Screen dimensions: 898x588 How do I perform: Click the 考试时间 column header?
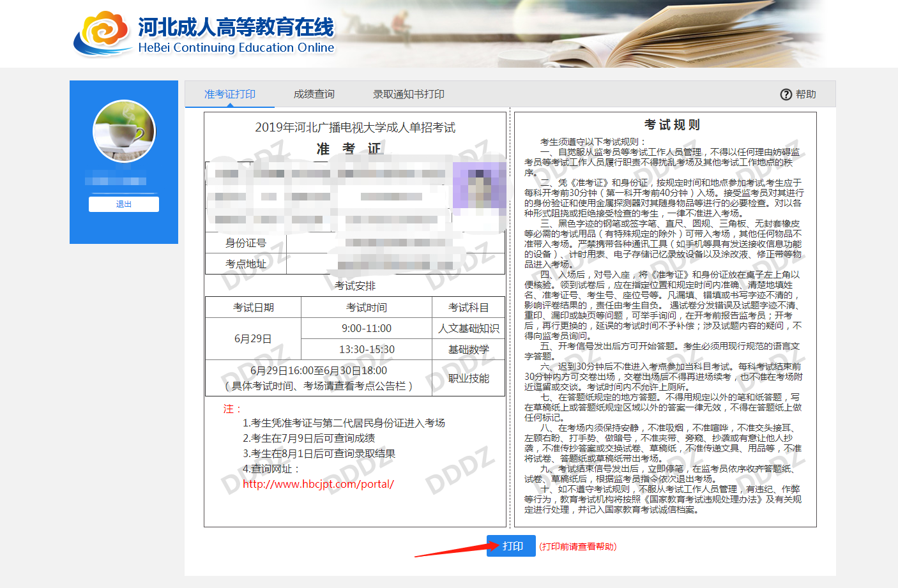click(367, 308)
